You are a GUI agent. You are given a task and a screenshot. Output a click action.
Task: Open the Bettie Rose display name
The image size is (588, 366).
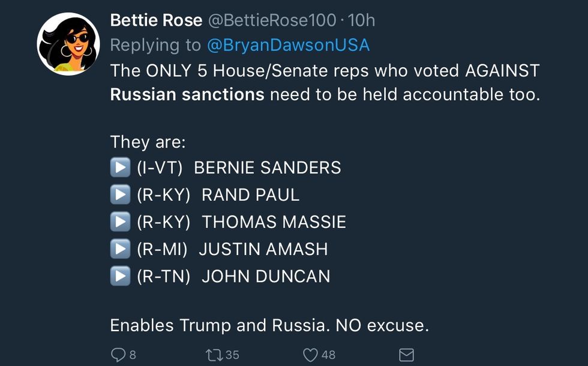click(156, 20)
